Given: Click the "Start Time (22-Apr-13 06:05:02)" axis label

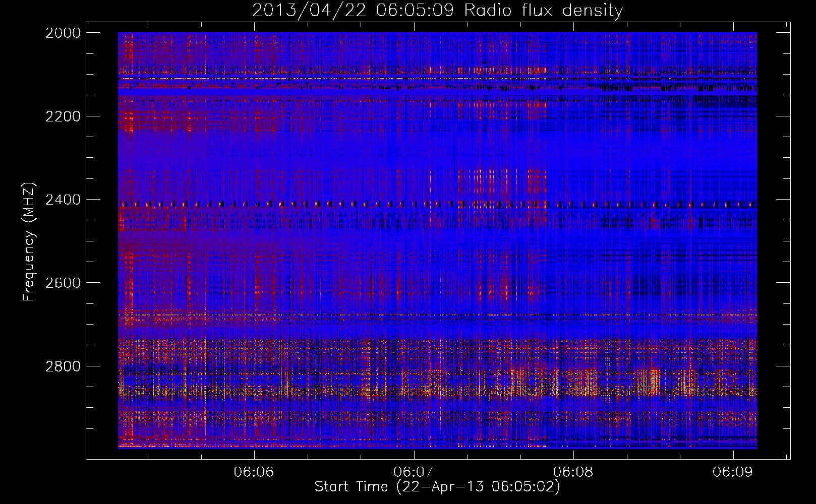Looking at the screenshot, I should pos(437,487).
